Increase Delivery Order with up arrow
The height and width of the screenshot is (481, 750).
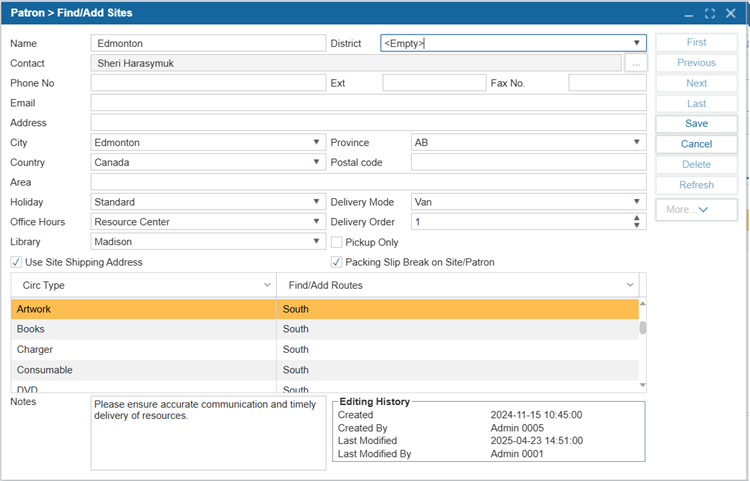637,218
